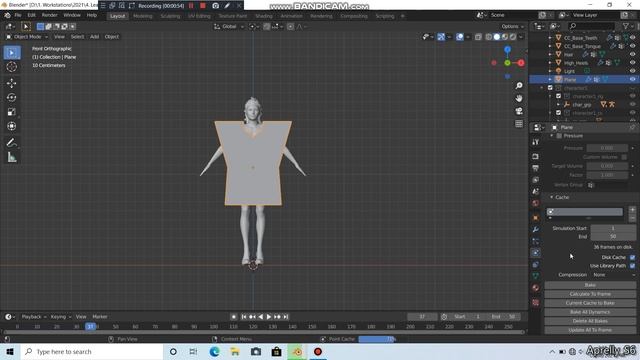
Task: Open the Modifiers wrench properties tab
Action: [x=536, y=229]
